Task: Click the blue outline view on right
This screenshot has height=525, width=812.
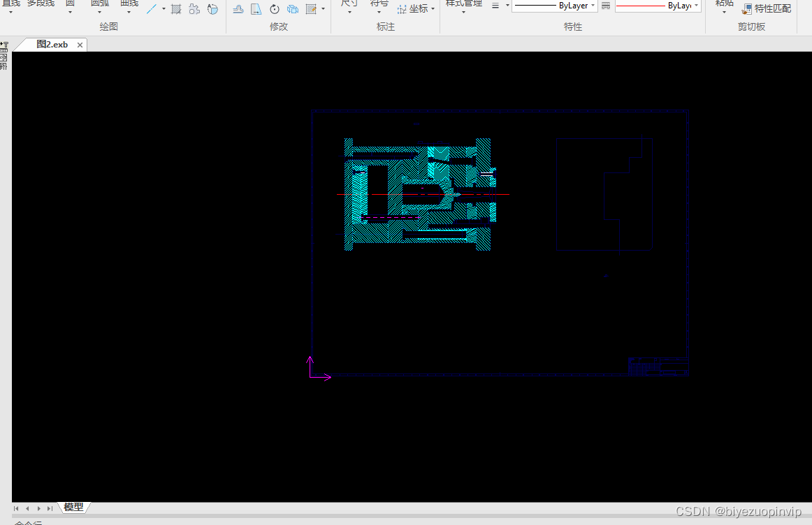Action: coord(604,195)
